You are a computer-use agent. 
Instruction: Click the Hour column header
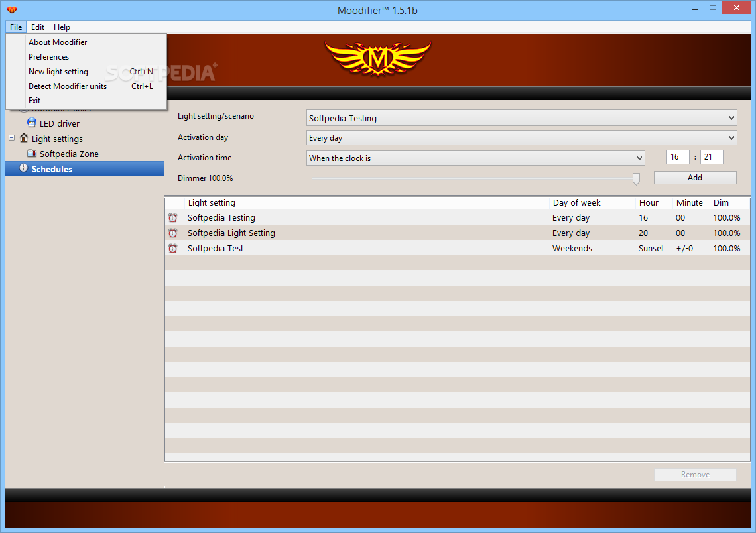[x=654, y=203]
